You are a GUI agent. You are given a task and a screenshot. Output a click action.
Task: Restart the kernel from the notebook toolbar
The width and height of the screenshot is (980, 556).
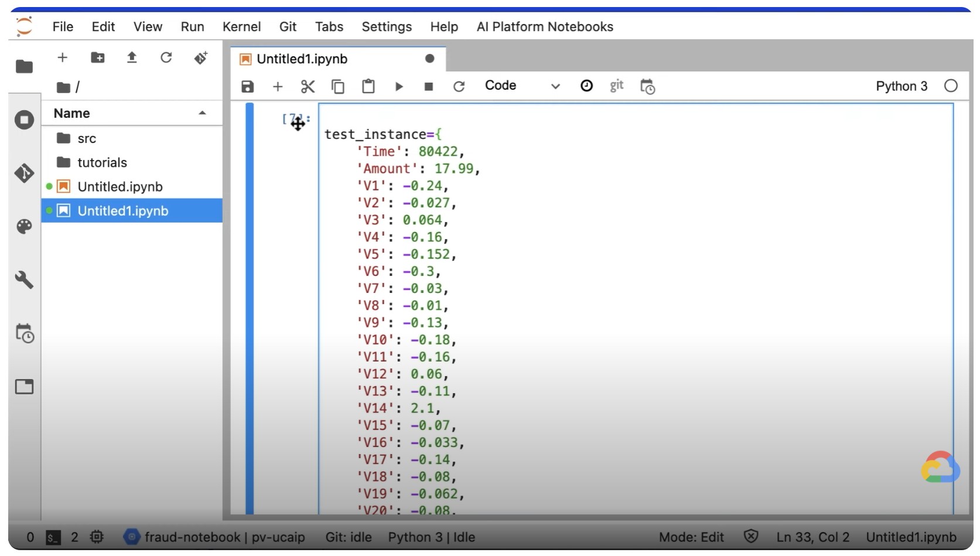459,87
